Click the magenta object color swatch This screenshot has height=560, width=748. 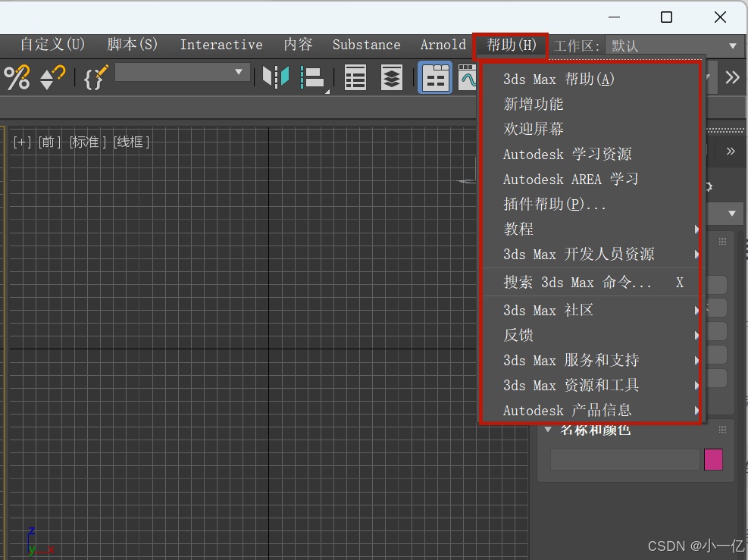coord(713,459)
